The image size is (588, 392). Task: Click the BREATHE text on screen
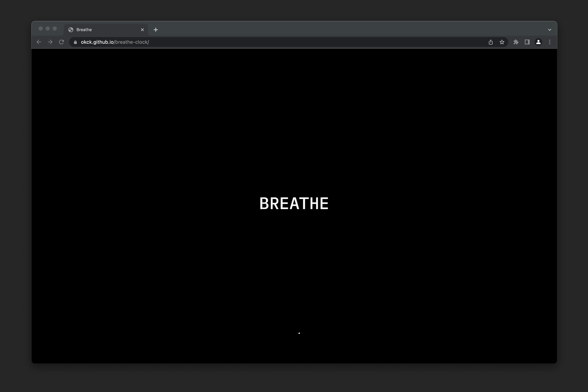pyautogui.click(x=294, y=203)
